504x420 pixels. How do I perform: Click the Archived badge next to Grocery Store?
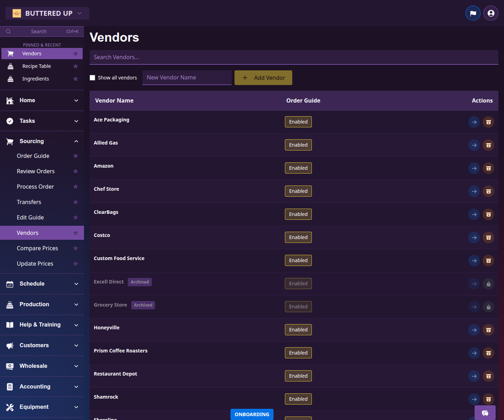(143, 305)
